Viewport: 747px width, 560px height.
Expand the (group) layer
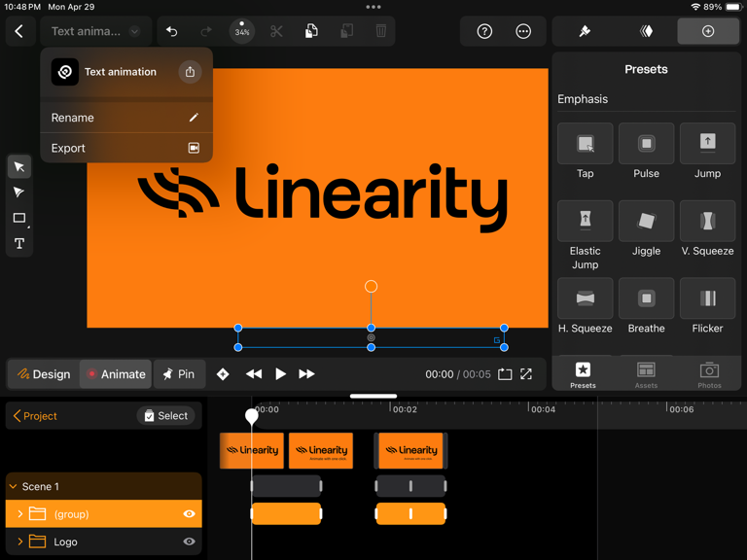coord(20,513)
